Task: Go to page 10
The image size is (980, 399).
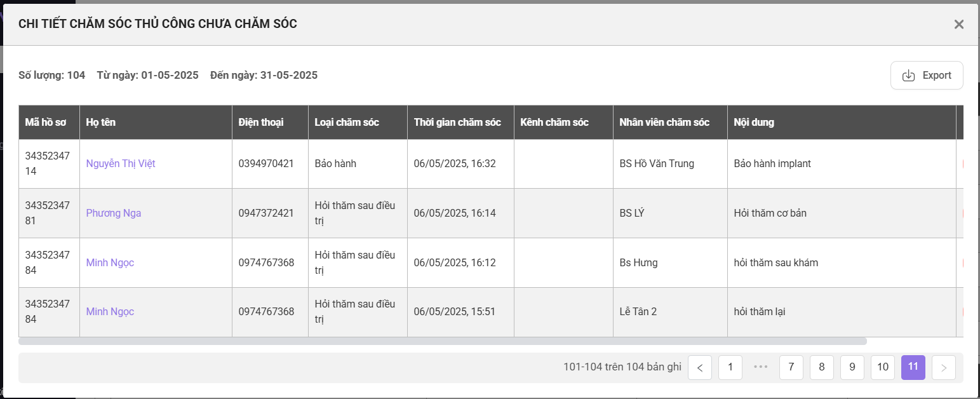Action: (x=882, y=367)
